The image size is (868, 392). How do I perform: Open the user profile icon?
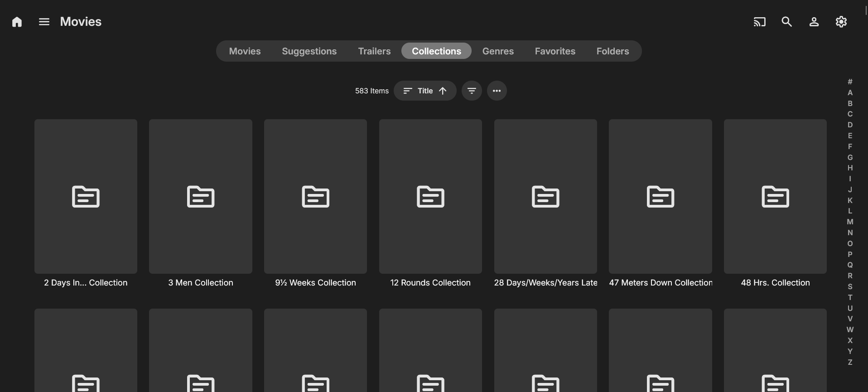tap(814, 22)
